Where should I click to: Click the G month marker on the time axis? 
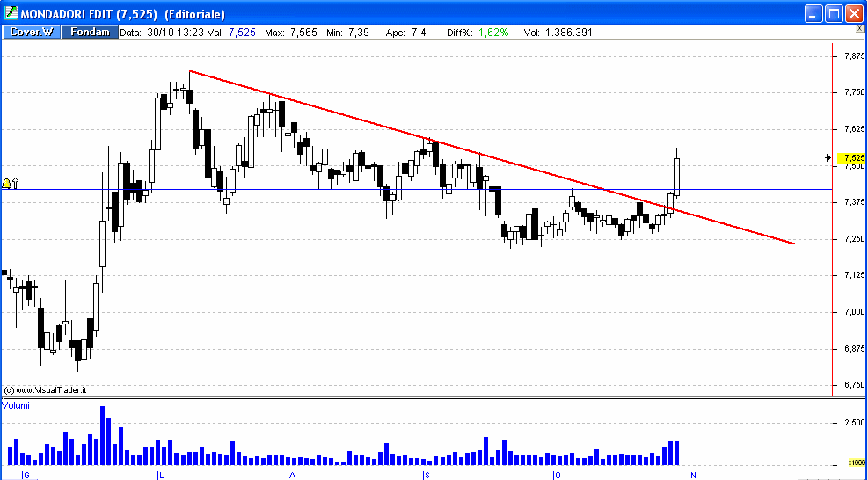(25, 475)
